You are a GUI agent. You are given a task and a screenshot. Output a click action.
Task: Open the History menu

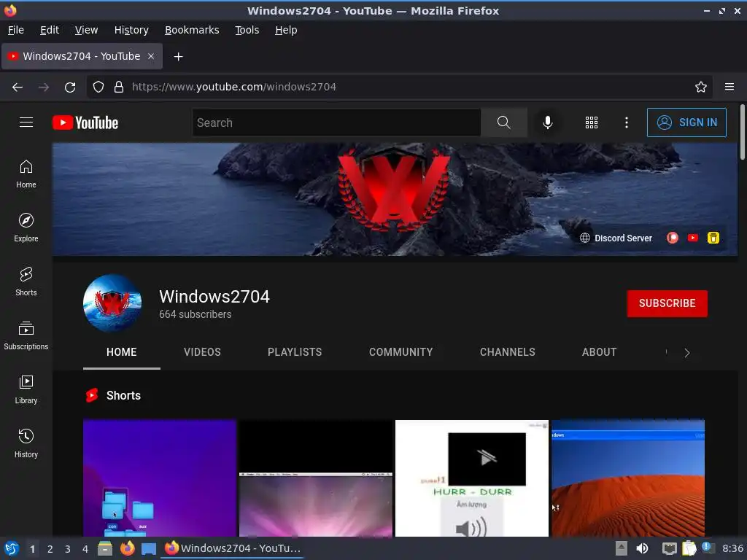pyautogui.click(x=131, y=30)
